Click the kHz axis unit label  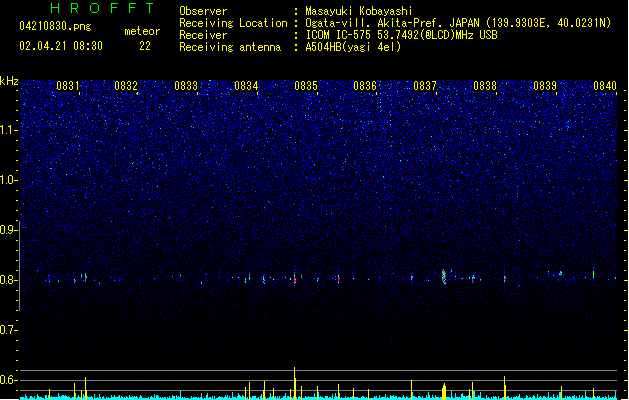9,81
